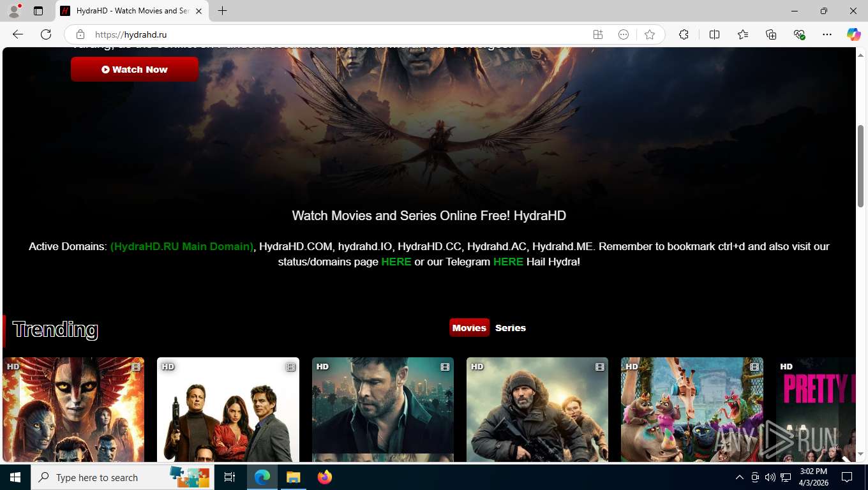Screen dimensions: 868x490
Task: Open the Favorites list
Action: coord(743,34)
